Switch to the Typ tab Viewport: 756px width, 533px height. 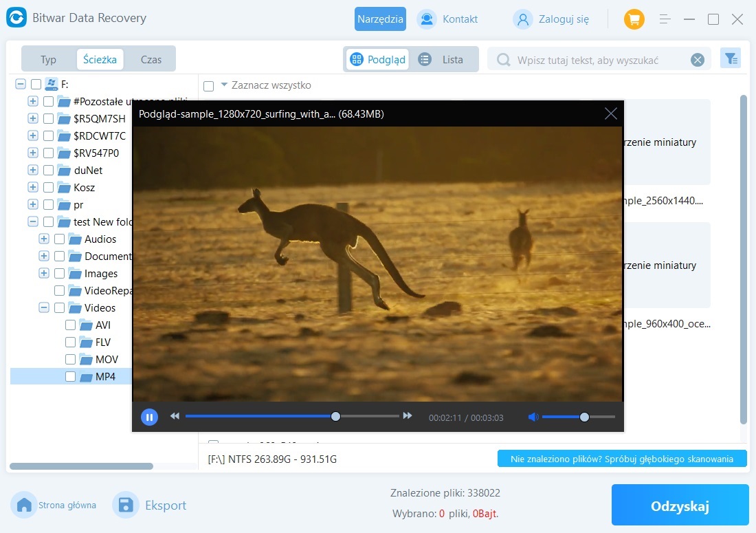(48, 59)
